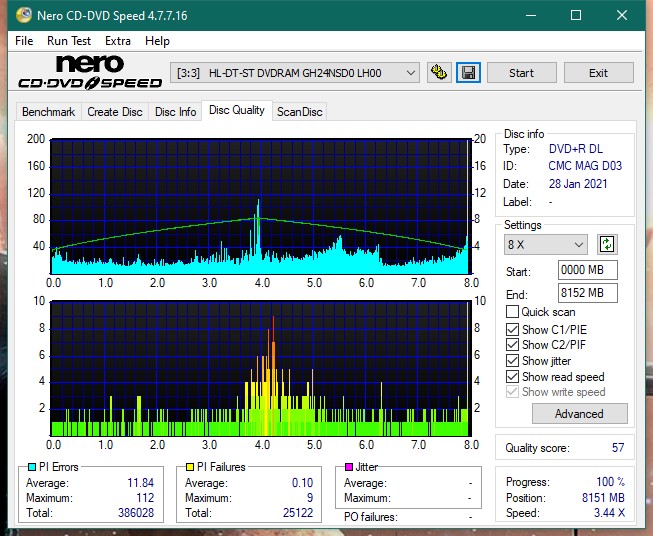Click PI Errors average 11.84
Screen dimensions: 653x536
tap(140, 483)
